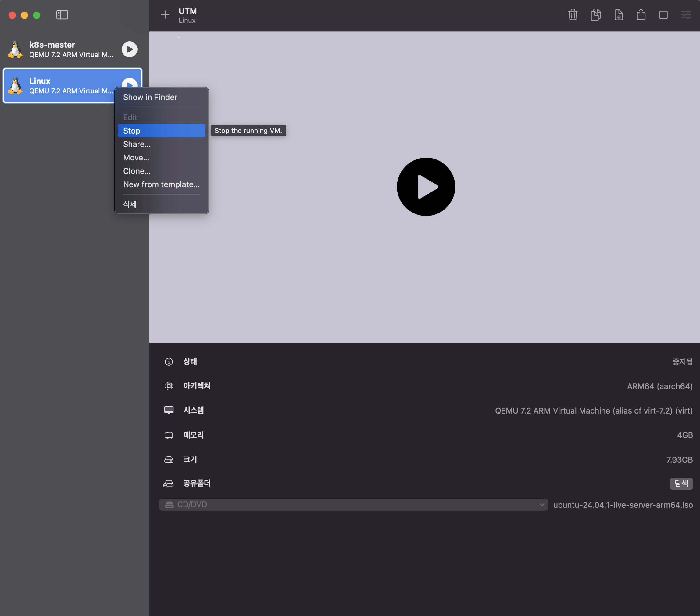Viewport: 700px width, 616px height.
Task: Open VM settings sliders icon
Action: [686, 15]
